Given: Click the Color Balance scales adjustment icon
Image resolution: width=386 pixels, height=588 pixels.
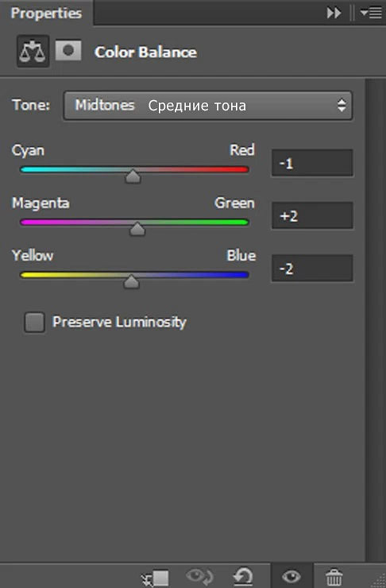Looking at the screenshot, I should (33, 51).
